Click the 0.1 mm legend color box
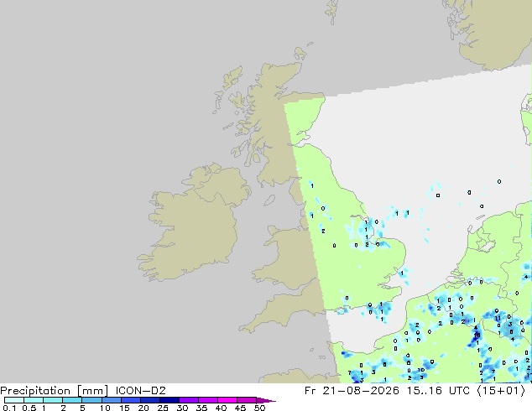The height and width of the screenshot is (411, 532). coord(14,400)
